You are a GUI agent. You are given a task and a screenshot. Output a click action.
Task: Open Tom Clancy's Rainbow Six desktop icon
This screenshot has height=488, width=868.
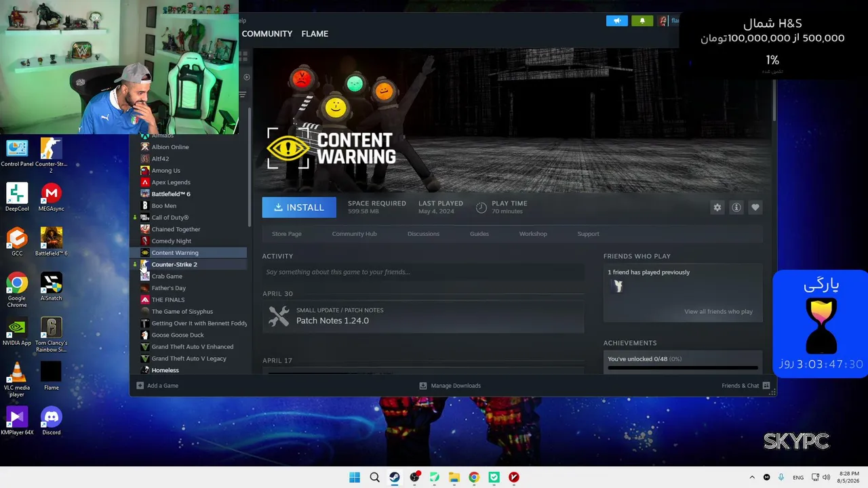click(x=51, y=333)
